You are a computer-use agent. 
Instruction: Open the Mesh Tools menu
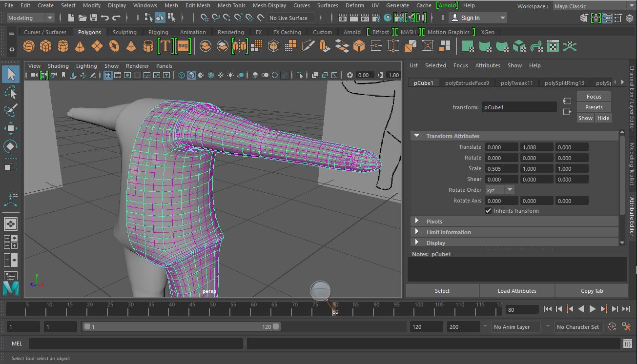pos(231,5)
